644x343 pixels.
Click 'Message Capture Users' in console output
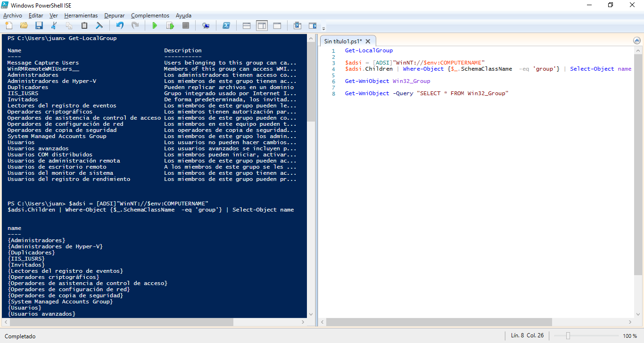click(43, 63)
